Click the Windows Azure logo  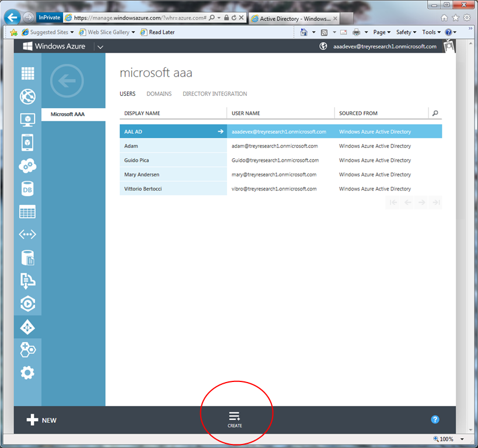[54, 46]
